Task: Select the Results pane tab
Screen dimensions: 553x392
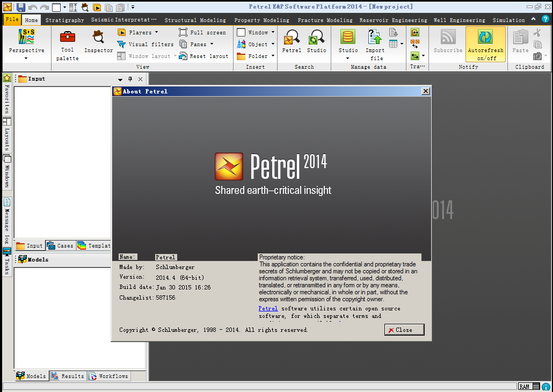Action: click(x=67, y=376)
